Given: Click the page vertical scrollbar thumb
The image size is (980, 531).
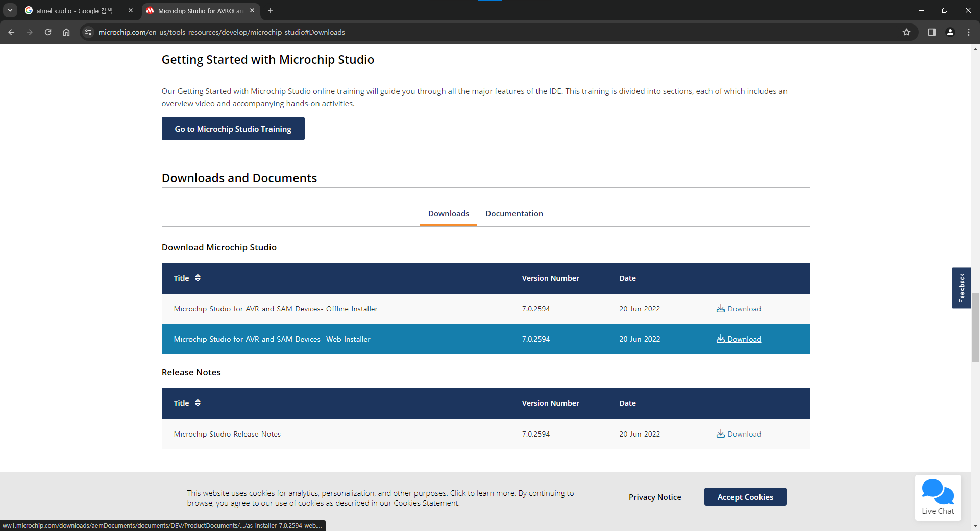Looking at the screenshot, I should (x=975, y=327).
